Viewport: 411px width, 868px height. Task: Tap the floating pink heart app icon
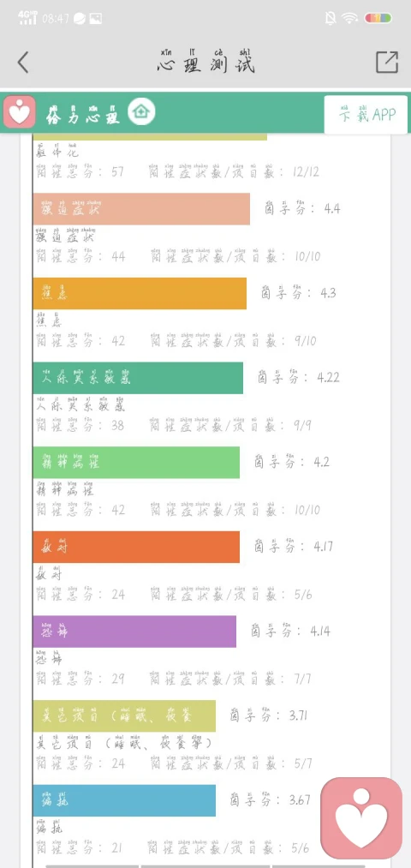click(x=361, y=818)
